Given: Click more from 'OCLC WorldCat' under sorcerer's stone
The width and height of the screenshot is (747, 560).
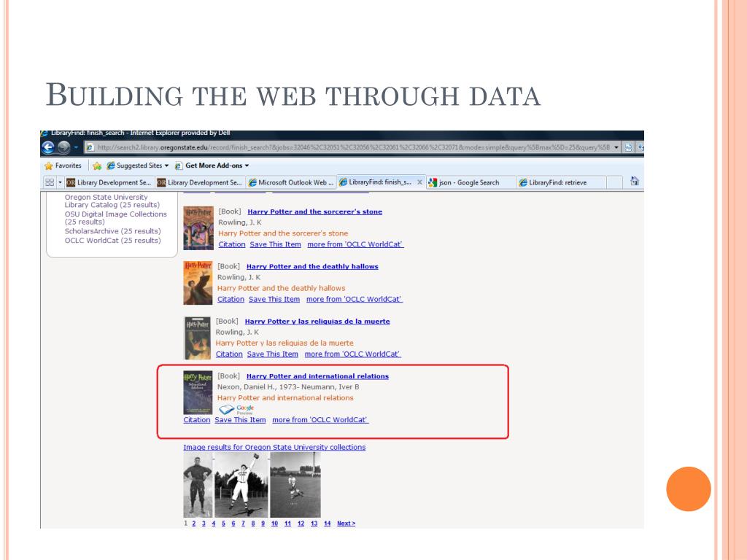Looking at the screenshot, I should [x=355, y=244].
